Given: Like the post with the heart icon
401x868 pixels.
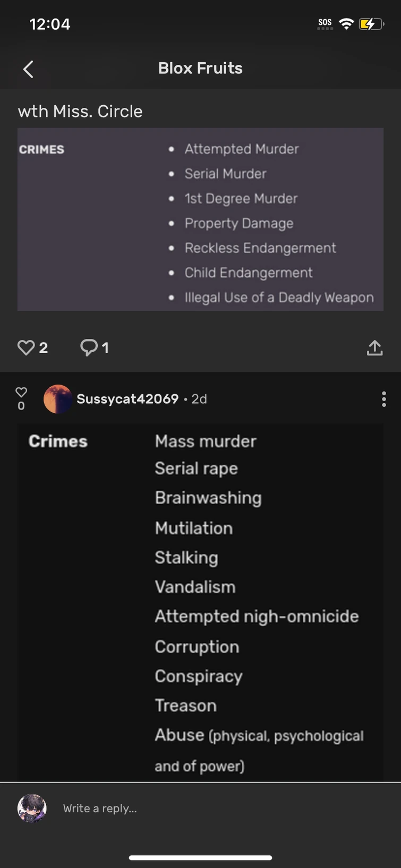Looking at the screenshot, I should pyautogui.click(x=26, y=347).
